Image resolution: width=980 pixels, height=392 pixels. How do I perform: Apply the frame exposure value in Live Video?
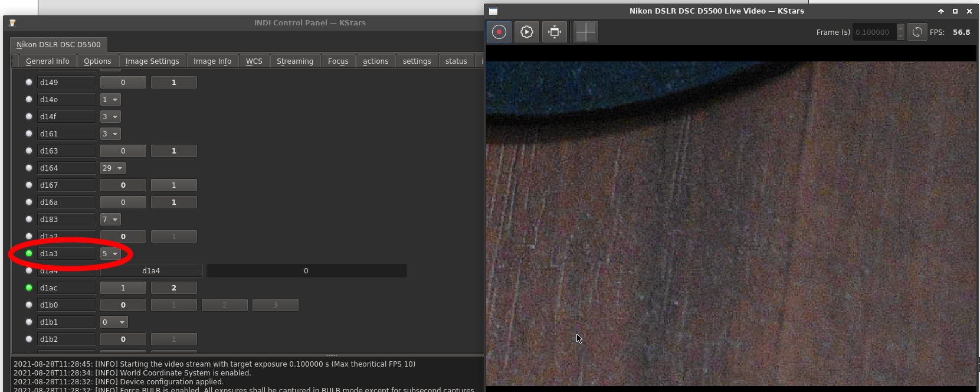tap(917, 32)
